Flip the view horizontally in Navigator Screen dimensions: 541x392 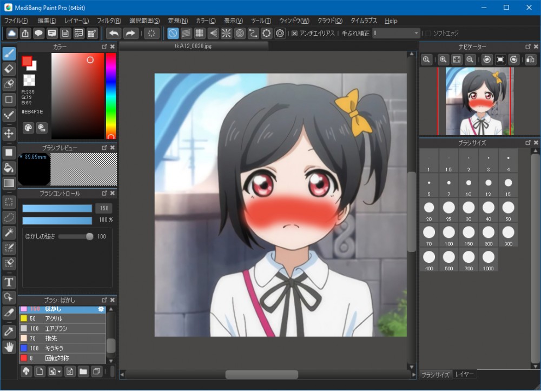pos(531,59)
